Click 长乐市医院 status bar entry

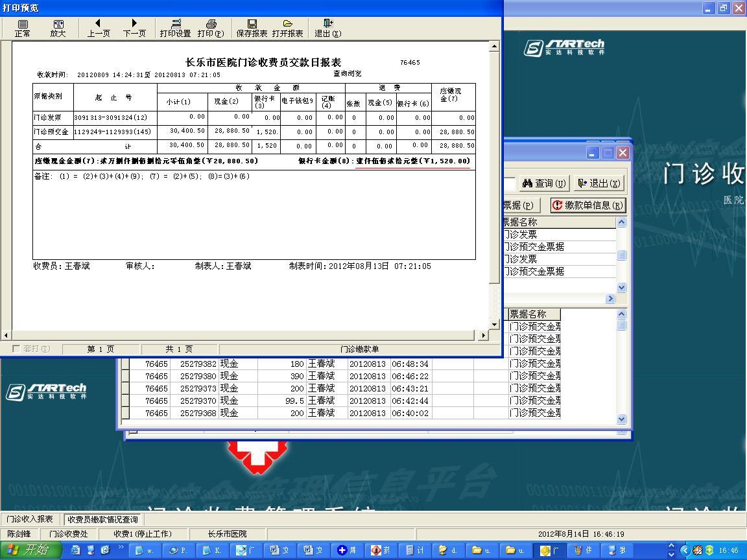point(227,534)
